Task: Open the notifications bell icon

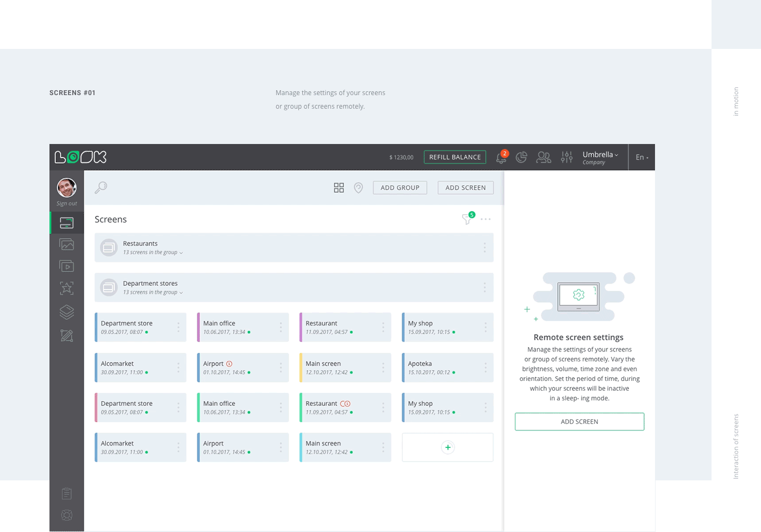Action: pos(501,158)
